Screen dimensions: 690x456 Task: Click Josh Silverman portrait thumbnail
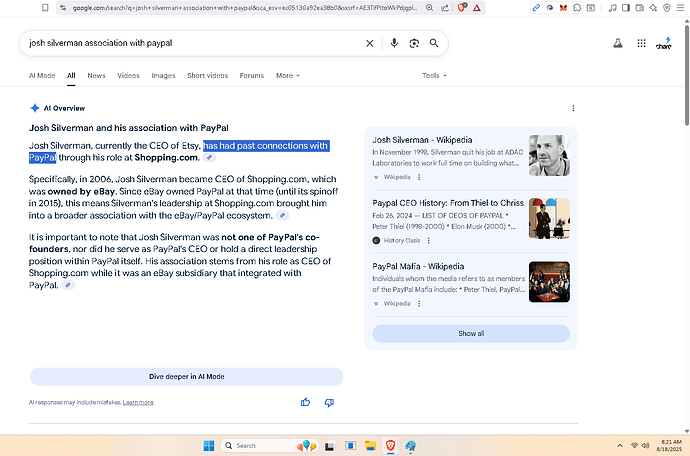[x=549, y=155]
